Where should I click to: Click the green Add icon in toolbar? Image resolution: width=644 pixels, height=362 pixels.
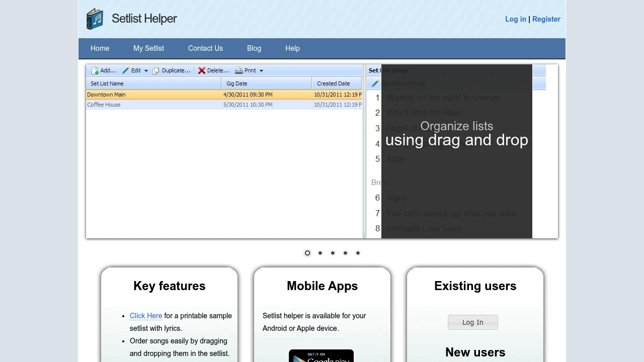95,71
